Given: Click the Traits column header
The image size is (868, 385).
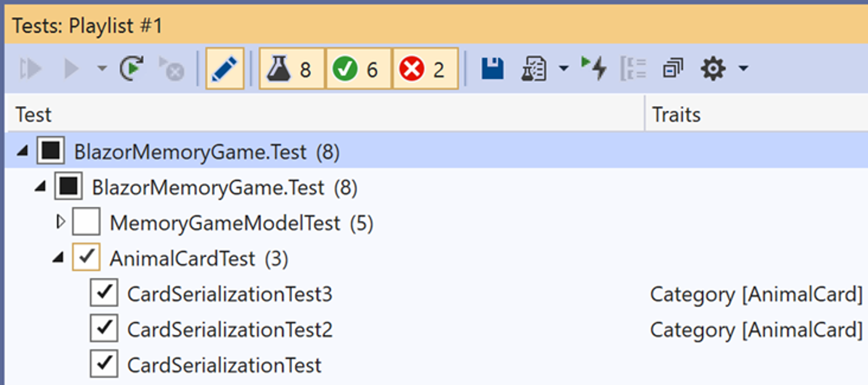Looking at the screenshot, I should 756,114.
